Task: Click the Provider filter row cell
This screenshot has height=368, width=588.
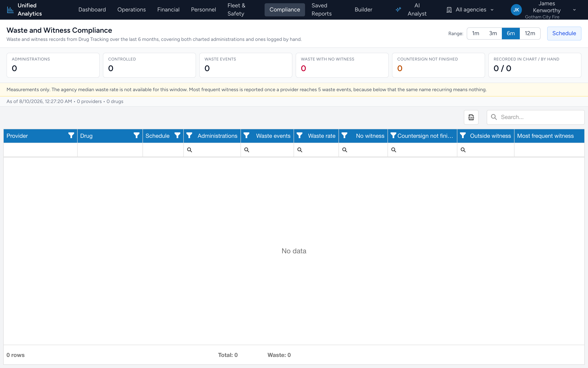Action: [40, 150]
